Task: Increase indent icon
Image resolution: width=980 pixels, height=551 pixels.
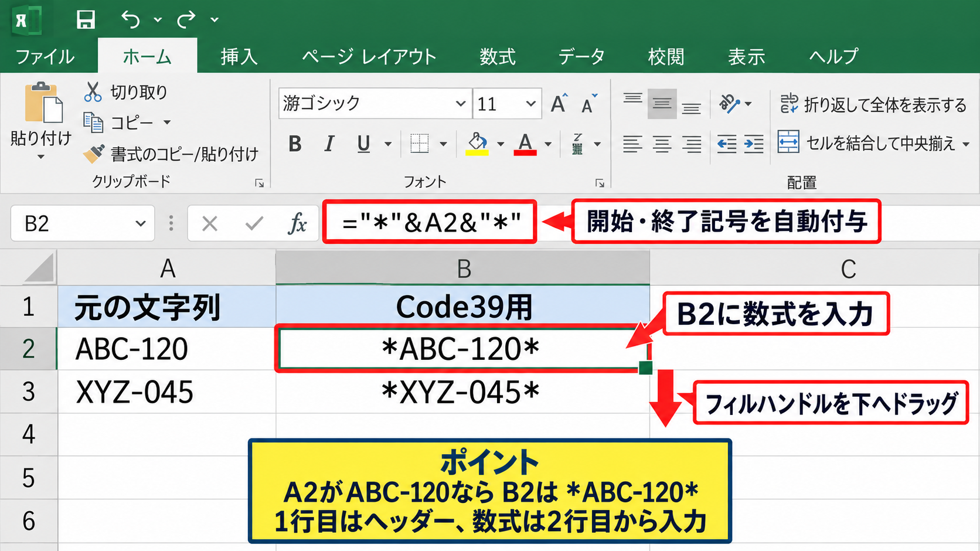Action: 754,144
